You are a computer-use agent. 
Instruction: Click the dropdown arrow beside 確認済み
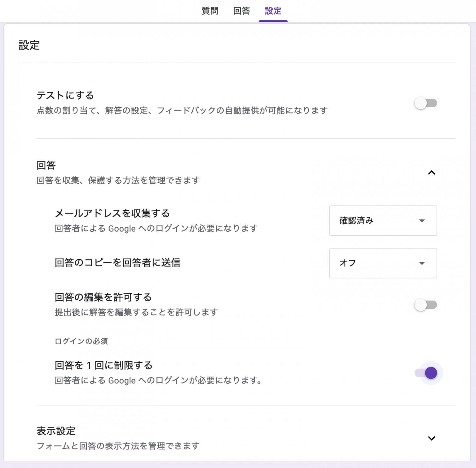click(x=422, y=221)
